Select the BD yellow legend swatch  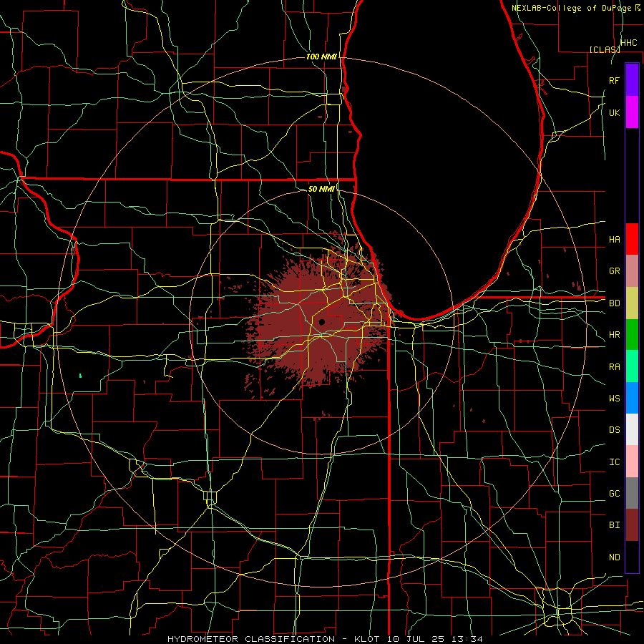[x=632, y=303]
